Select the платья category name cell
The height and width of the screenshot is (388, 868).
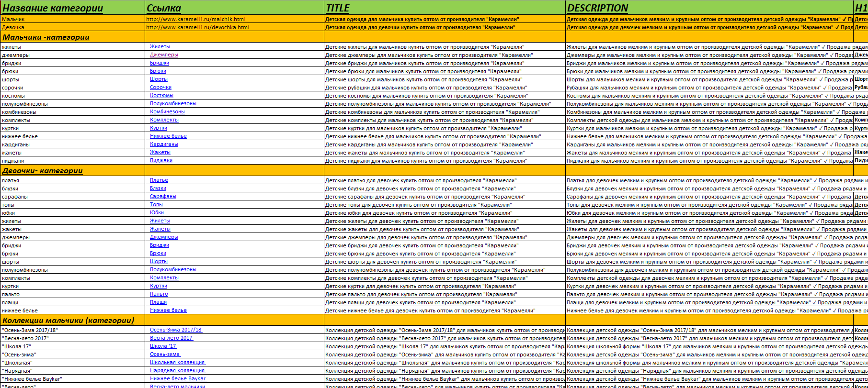click(72, 180)
